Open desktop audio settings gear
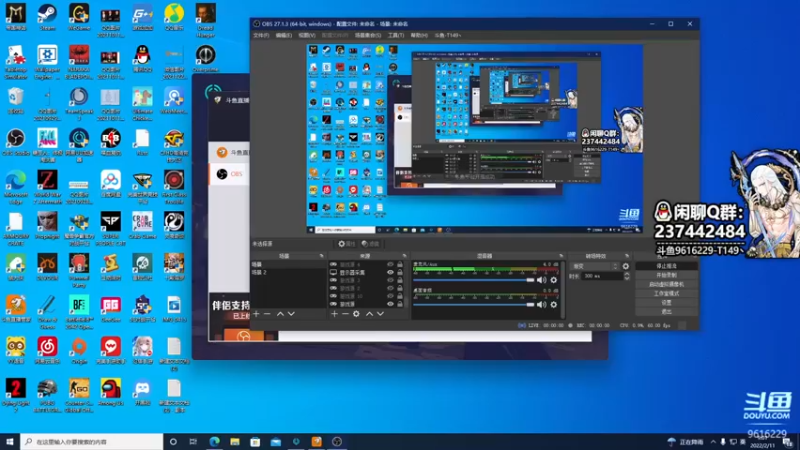The height and width of the screenshot is (450, 800). 554,305
